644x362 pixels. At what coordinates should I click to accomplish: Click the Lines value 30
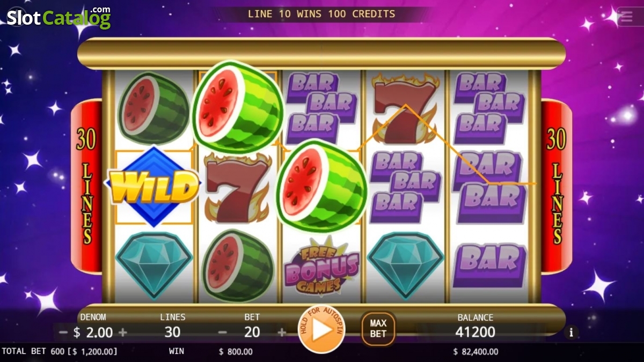[x=172, y=333]
